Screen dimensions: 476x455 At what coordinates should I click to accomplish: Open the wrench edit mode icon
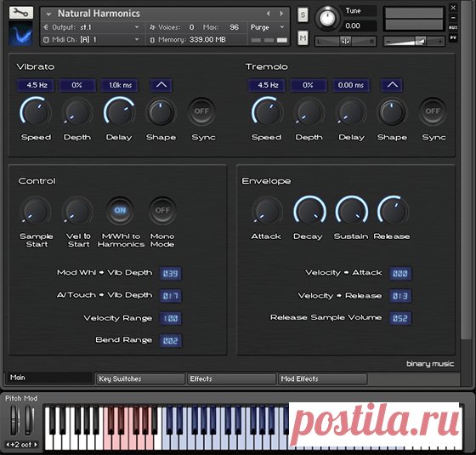(21, 13)
